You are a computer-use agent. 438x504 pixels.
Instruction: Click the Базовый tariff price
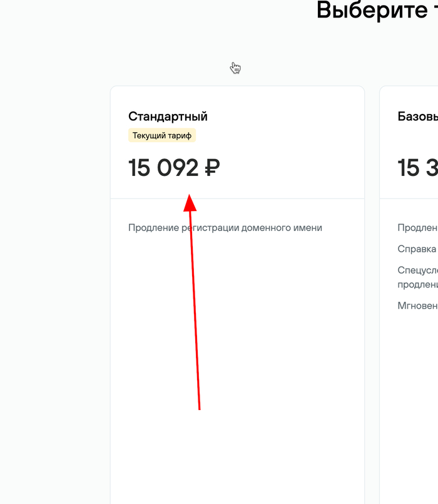point(417,168)
